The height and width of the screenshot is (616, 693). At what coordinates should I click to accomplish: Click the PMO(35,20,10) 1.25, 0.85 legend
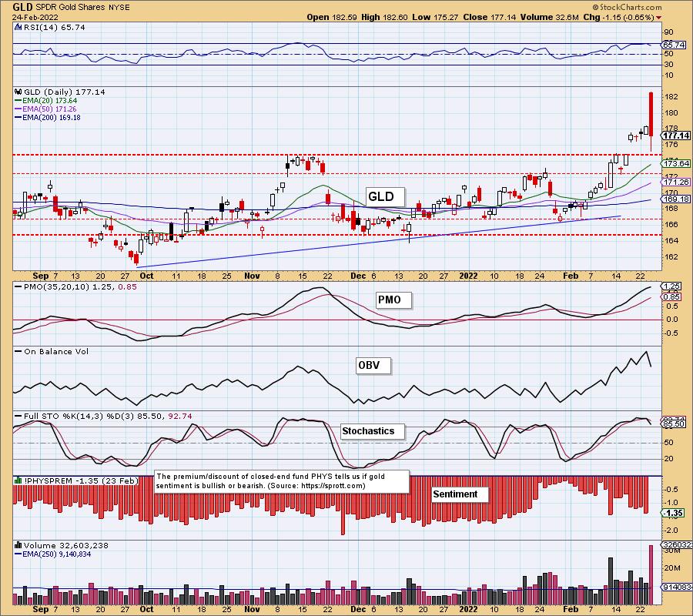coord(75,286)
